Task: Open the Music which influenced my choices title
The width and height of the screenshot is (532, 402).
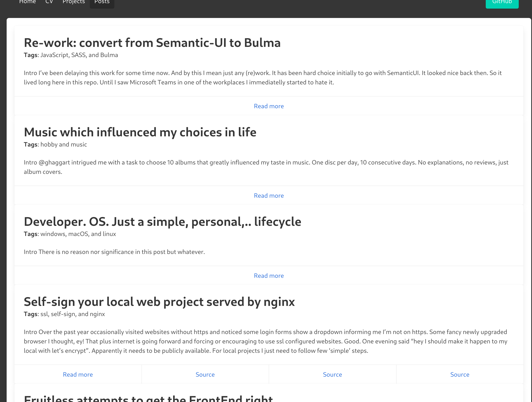Action: (x=140, y=132)
